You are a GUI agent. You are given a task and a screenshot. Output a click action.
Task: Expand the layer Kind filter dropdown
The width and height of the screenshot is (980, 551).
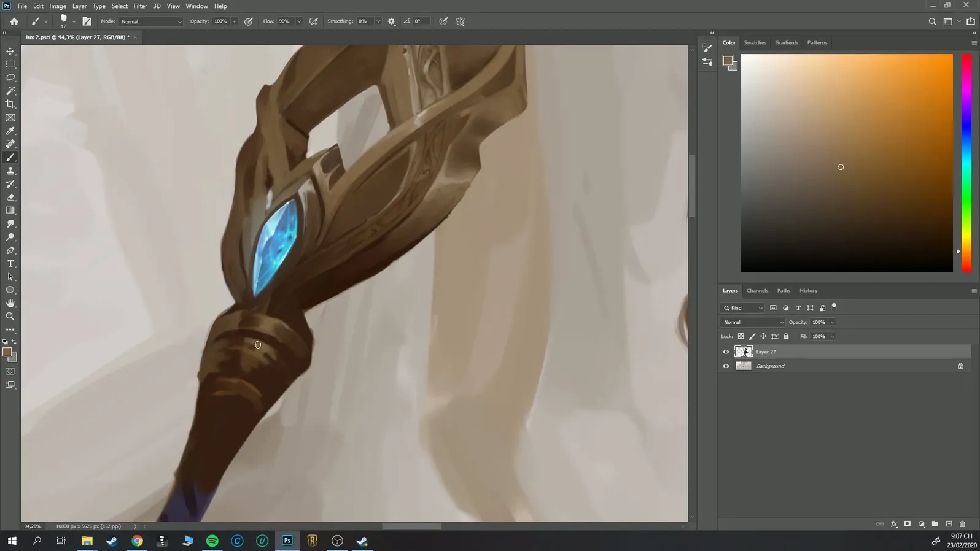click(x=743, y=308)
